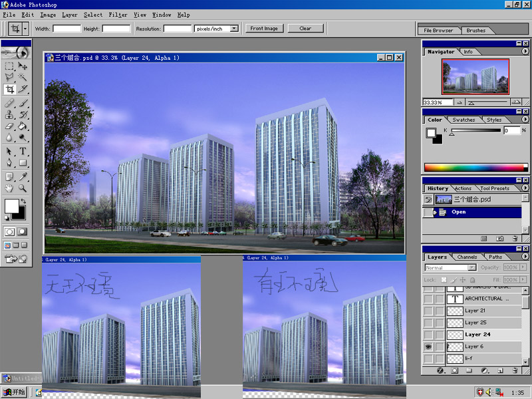The width and height of the screenshot is (532, 399).
Task: Open the Windows 开始 Start button
Action: coord(14,392)
